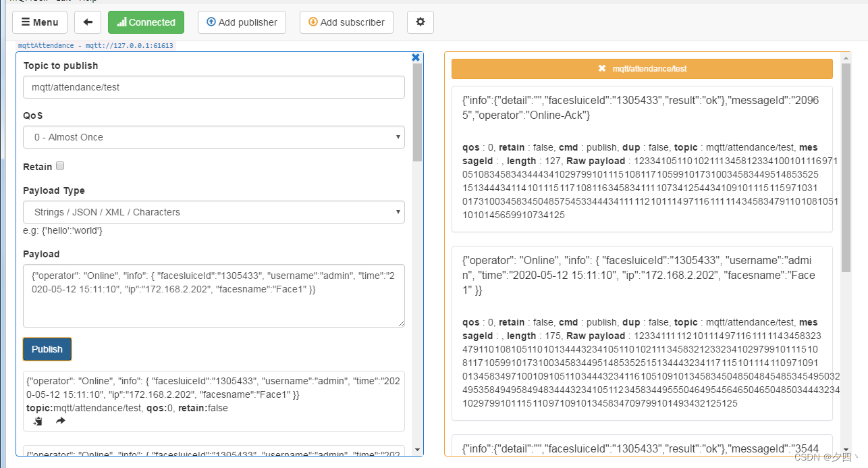Go back with the left arrow button
868x468 pixels.
88,22
